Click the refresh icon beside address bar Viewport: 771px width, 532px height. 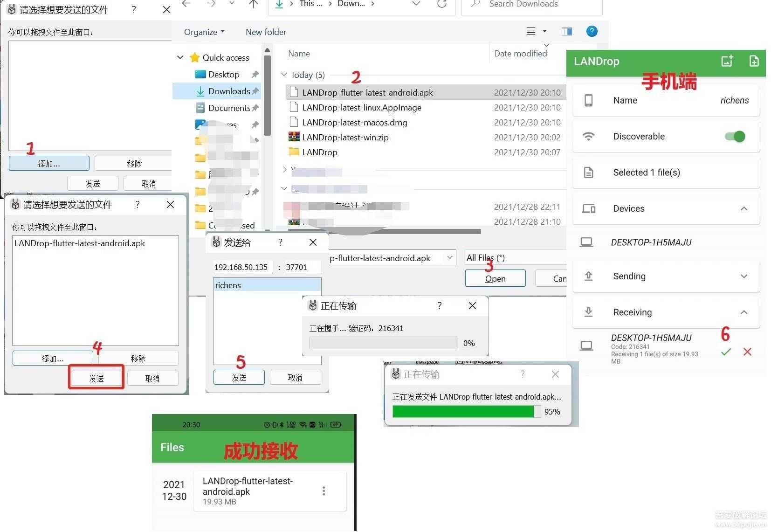[441, 4]
